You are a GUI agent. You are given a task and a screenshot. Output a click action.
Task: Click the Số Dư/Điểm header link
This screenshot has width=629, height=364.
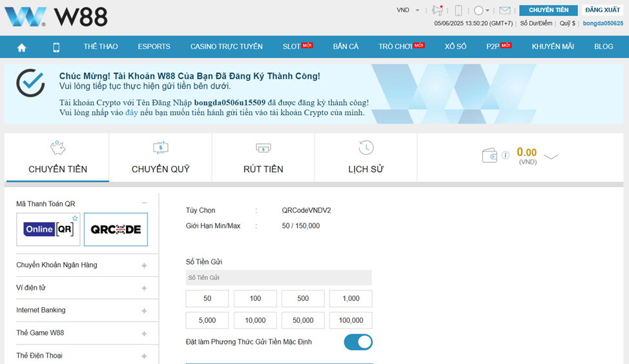point(537,24)
